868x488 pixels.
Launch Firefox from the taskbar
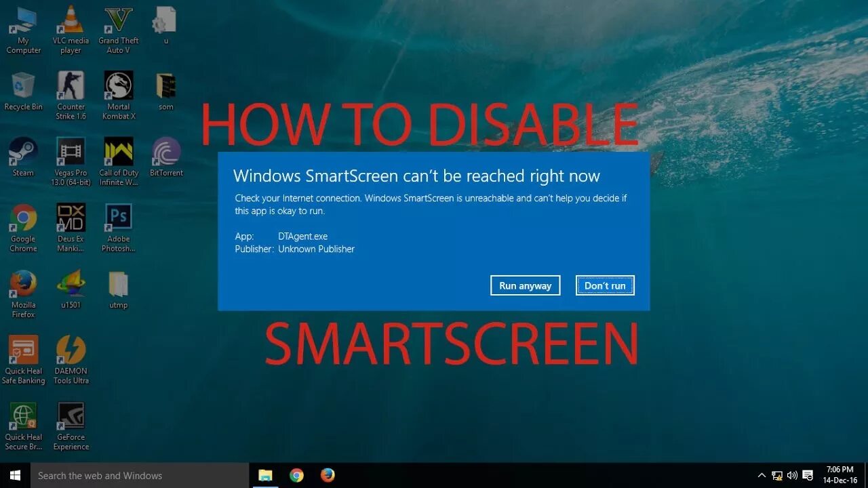click(x=328, y=476)
